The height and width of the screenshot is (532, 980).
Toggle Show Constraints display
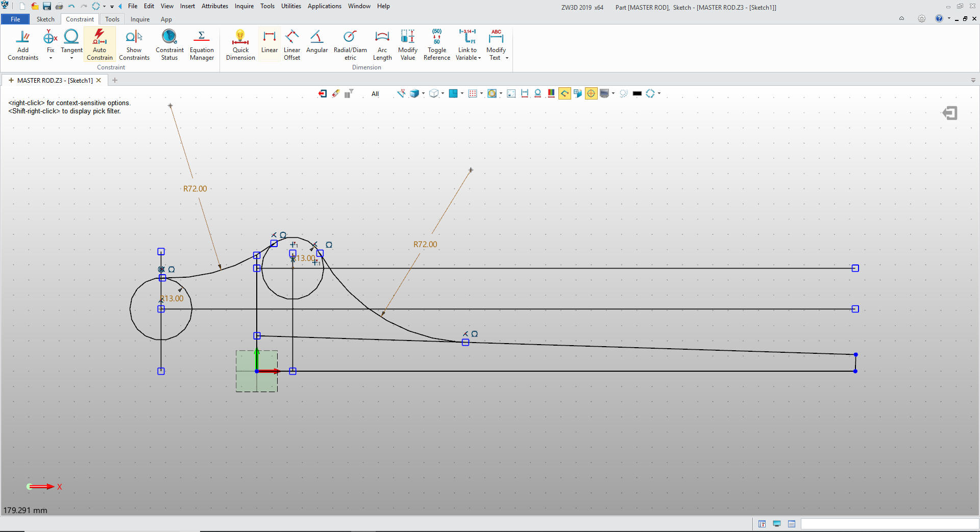[134, 45]
